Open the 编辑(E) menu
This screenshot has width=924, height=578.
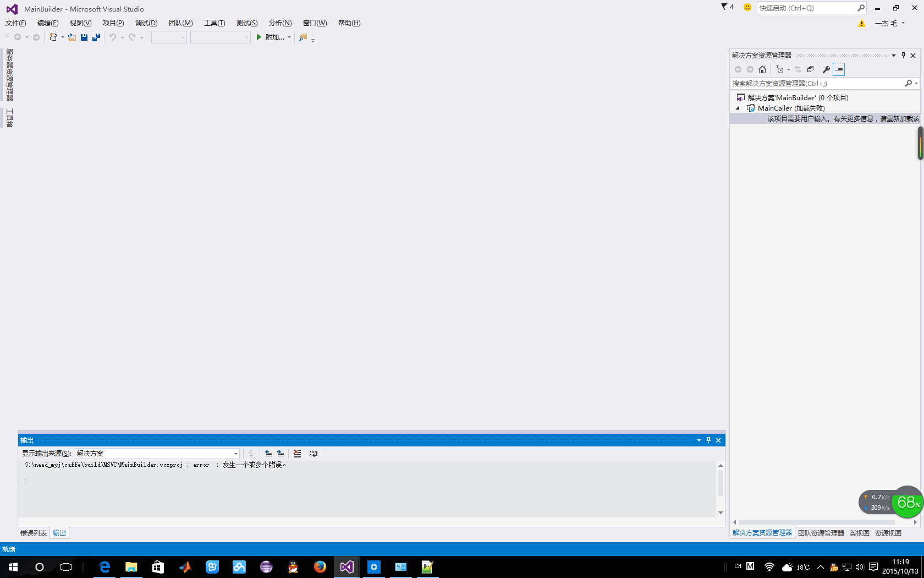point(48,23)
